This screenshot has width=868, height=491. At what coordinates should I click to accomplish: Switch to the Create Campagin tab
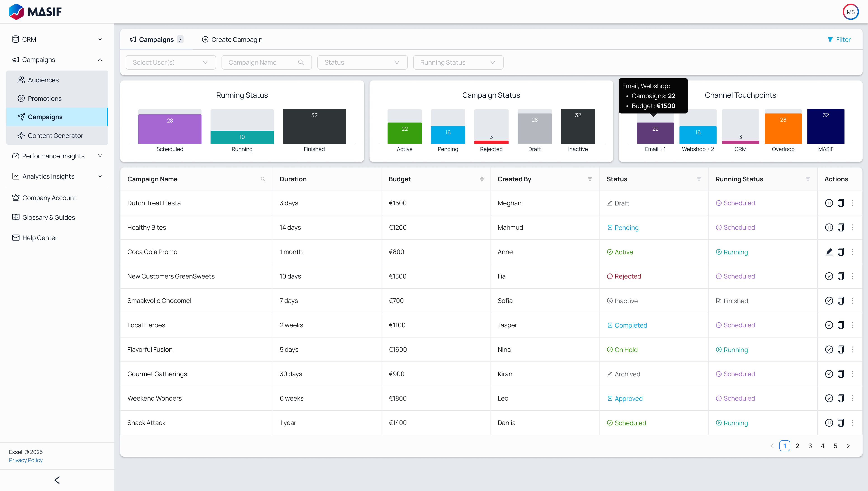(x=231, y=40)
